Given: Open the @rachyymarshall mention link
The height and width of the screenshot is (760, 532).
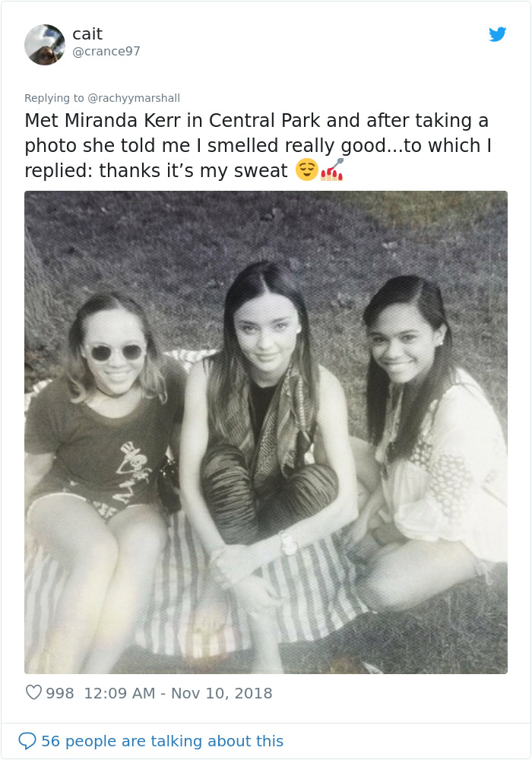Looking at the screenshot, I should pyautogui.click(x=134, y=98).
